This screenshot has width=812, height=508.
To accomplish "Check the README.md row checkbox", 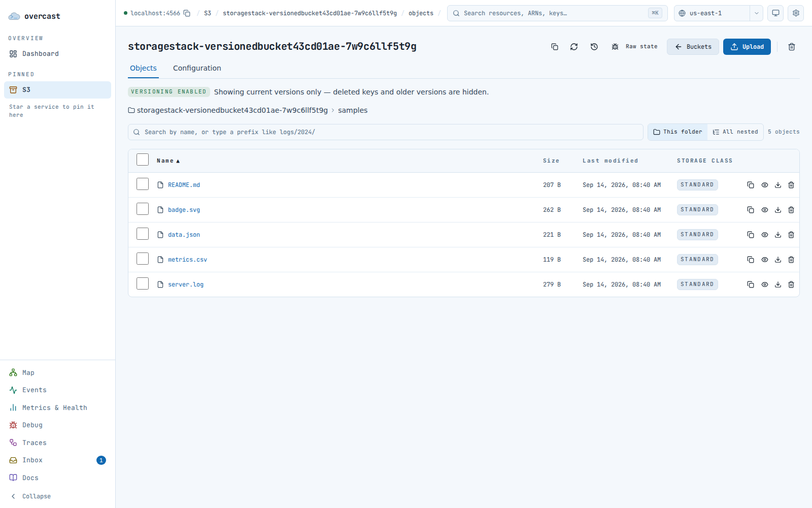I will [143, 184].
